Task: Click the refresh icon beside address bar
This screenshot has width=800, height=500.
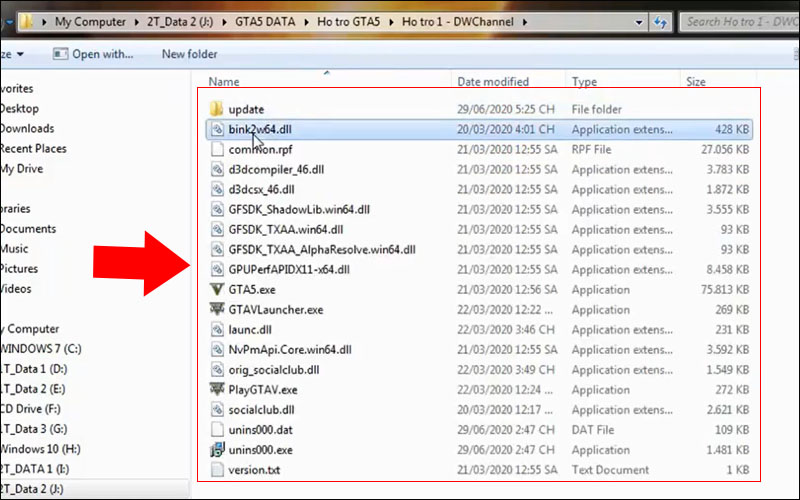Action: tap(660, 22)
